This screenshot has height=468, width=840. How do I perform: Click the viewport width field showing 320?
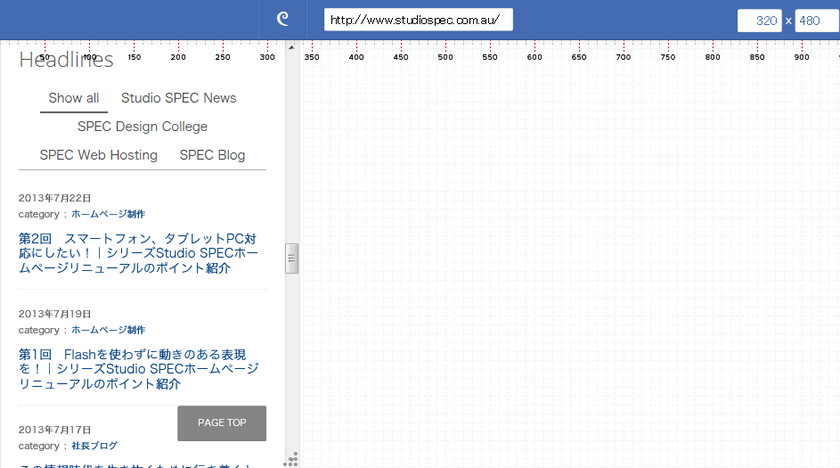pyautogui.click(x=759, y=21)
